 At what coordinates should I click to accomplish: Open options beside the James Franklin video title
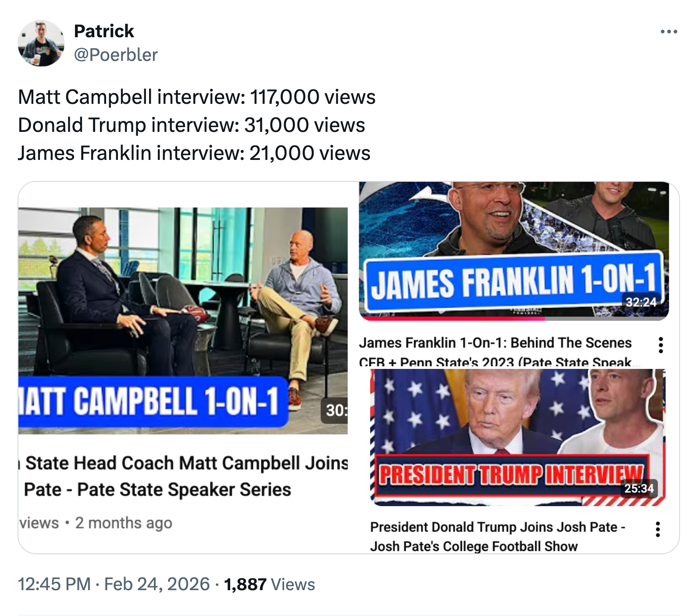pos(660,345)
